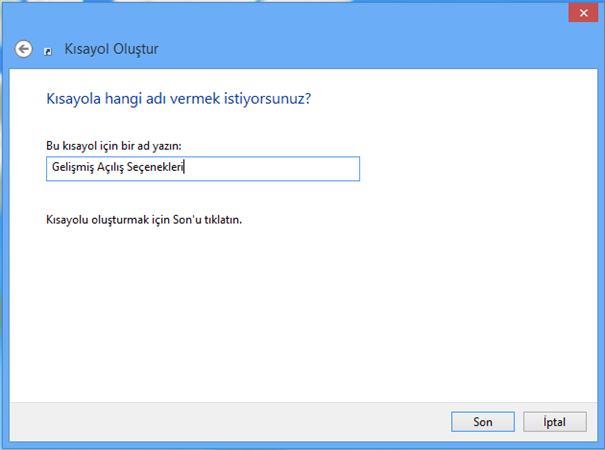This screenshot has width=605, height=450.
Task: Click the heading 'Kısayola hangi adı vermek istiyorsunuz?'
Action: [x=179, y=99]
